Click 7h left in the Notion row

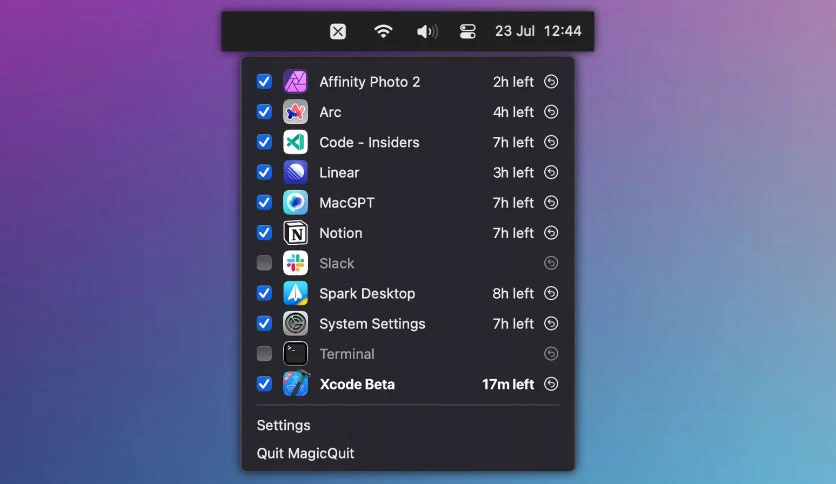coord(513,233)
